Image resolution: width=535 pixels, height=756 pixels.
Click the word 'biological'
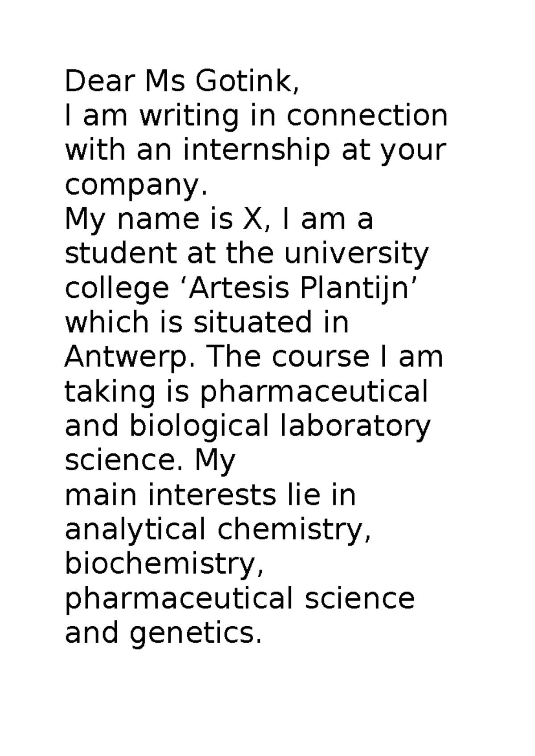pyautogui.click(x=199, y=427)
